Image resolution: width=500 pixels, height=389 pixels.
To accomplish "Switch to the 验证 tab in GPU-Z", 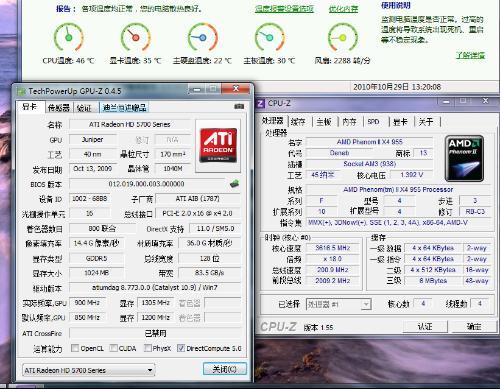I will [x=84, y=108].
